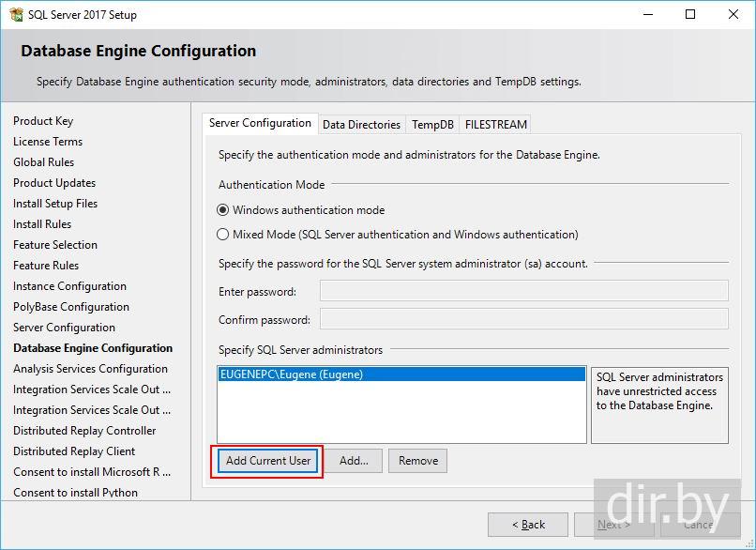Click License Terms in the steps list
756x550 pixels.
48,142
